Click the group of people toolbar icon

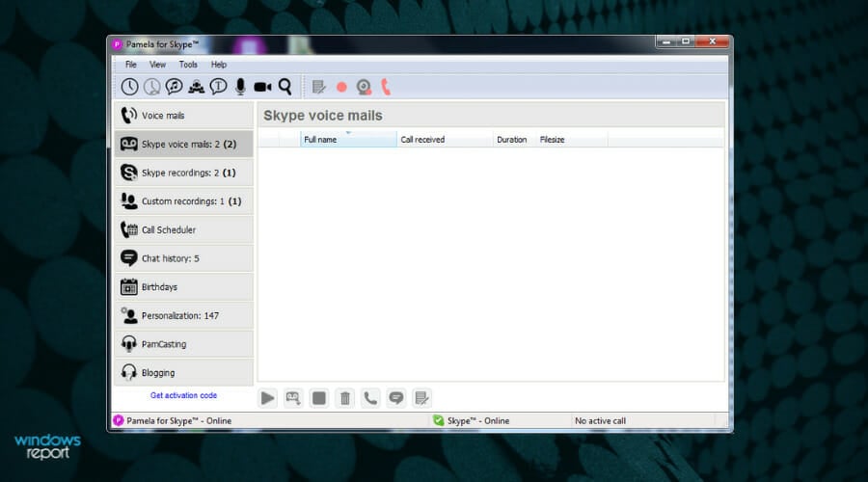[x=196, y=87]
